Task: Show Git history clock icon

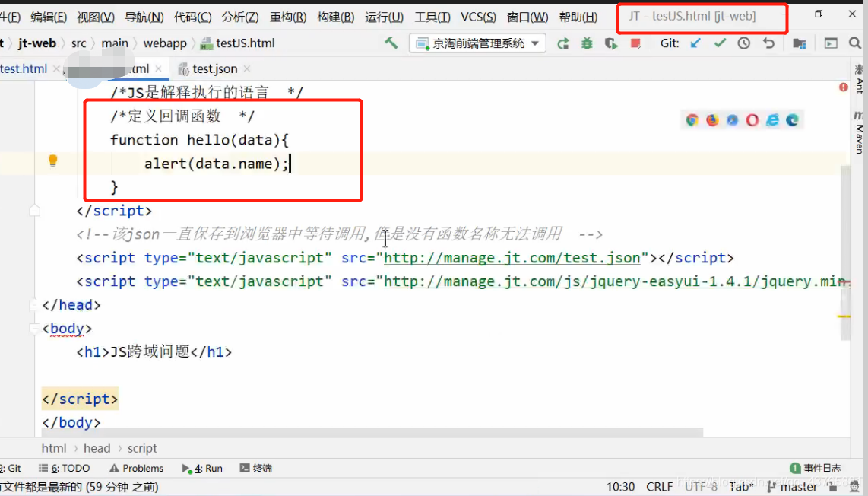Action: pyautogui.click(x=743, y=43)
